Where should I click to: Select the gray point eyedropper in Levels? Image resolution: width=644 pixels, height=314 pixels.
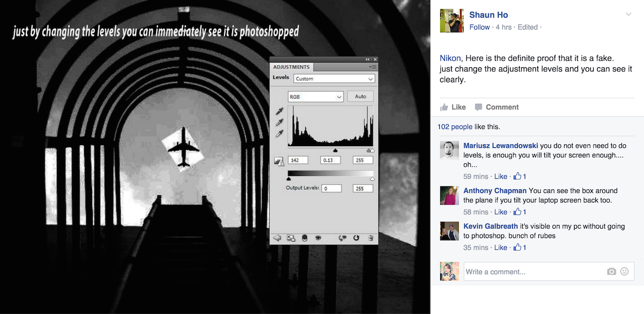(279, 122)
